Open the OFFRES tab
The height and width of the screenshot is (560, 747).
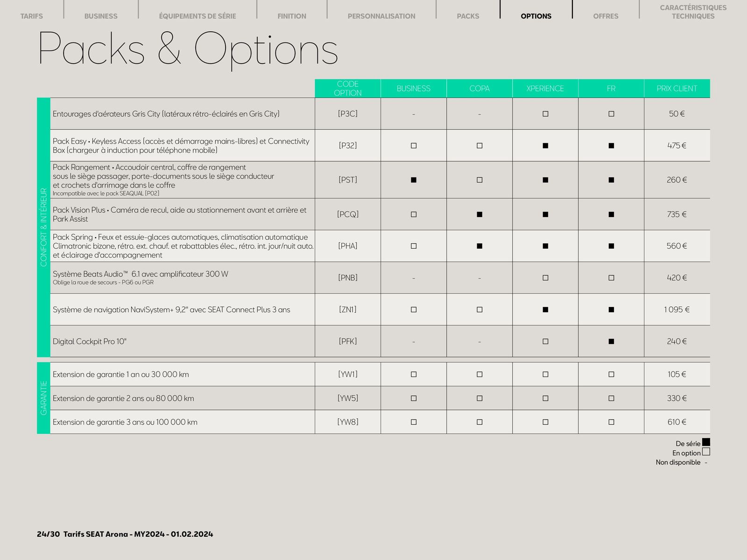(606, 16)
